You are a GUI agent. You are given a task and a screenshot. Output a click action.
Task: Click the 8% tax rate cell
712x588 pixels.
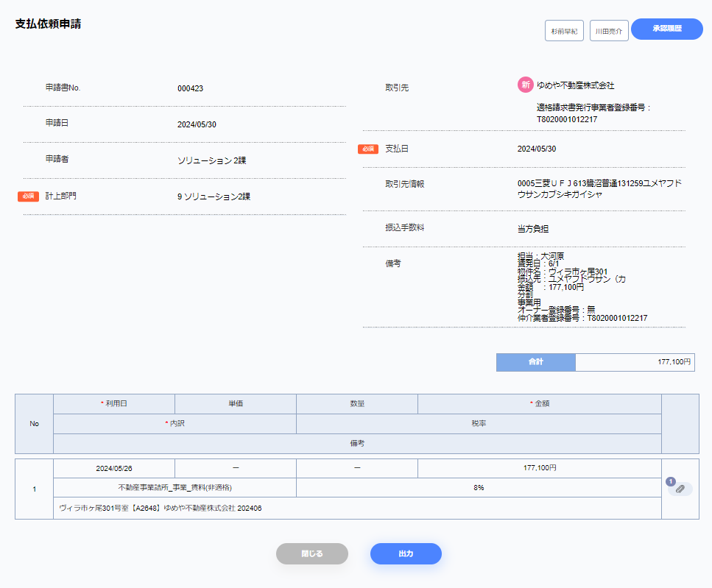point(479,488)
